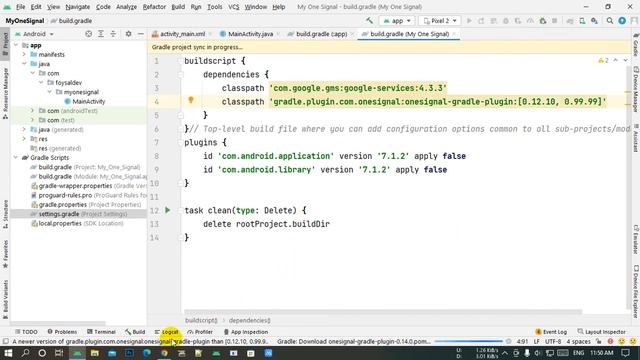
Task: Expand the com (test) package
Action: point(33,120)
